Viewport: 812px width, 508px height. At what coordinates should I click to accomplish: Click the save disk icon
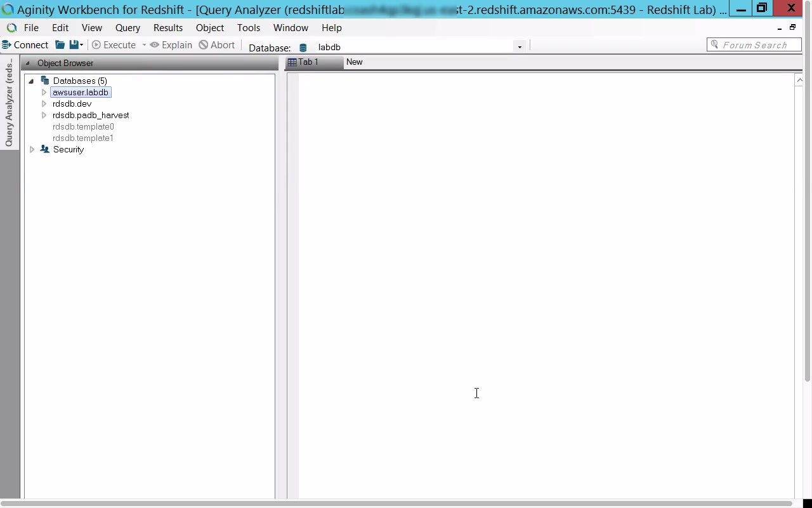(74, 45)
